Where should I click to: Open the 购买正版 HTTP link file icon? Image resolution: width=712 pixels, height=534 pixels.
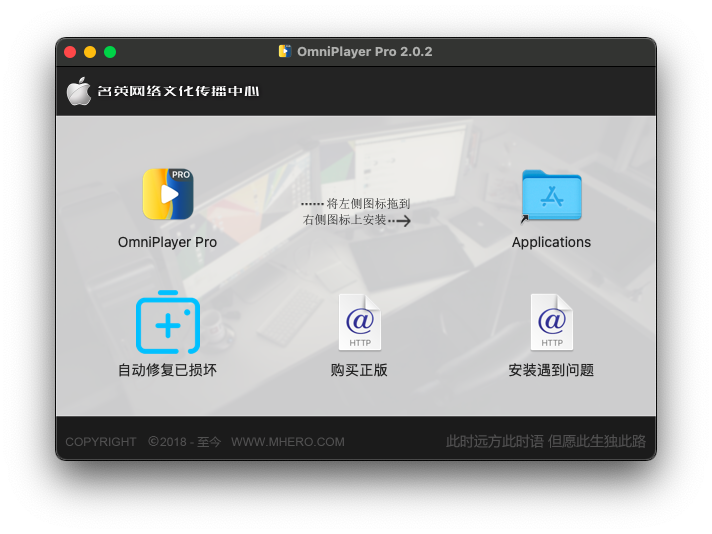[x=360, y=322]
